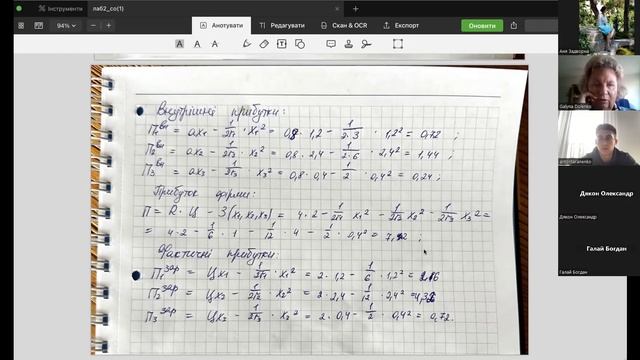This screenshot has width=640, height=360.
Task: Select the shapes tool
Action: click(x=300, y=44)
